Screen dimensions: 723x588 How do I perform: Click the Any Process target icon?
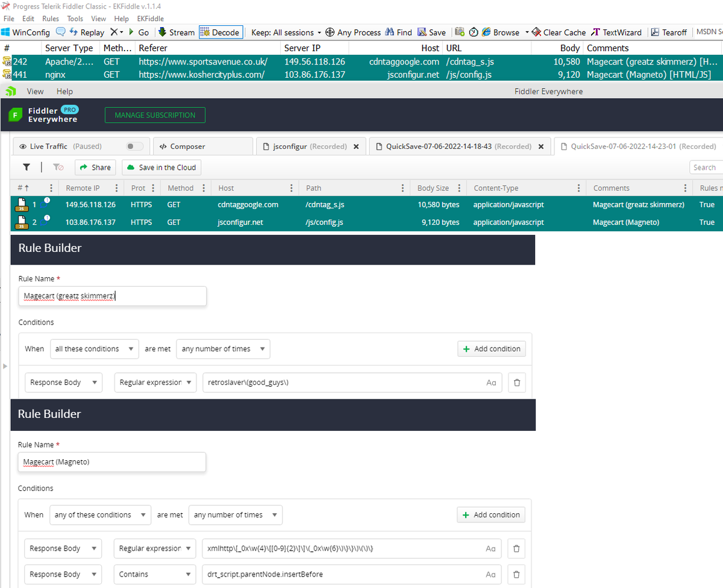[x=353, y=33]
